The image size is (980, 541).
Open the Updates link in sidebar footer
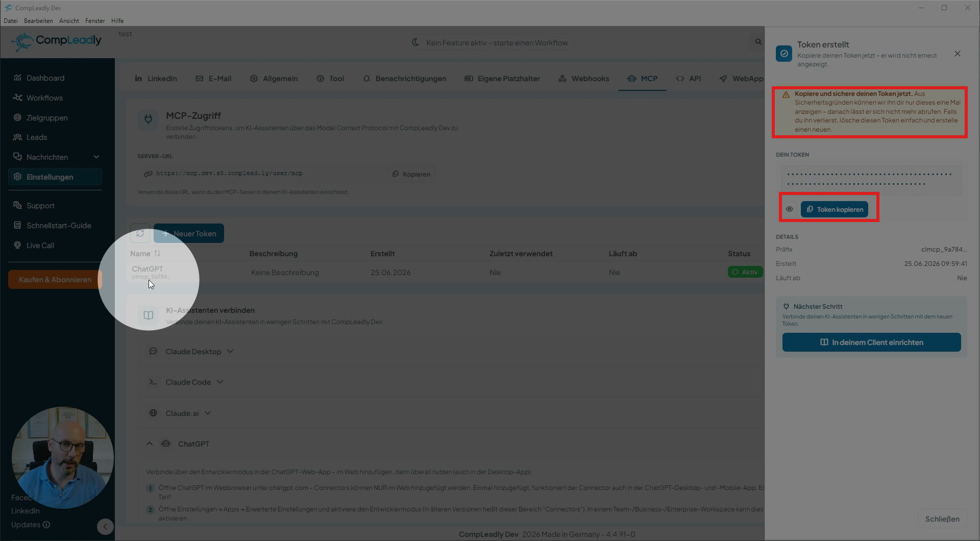point(31,525)
